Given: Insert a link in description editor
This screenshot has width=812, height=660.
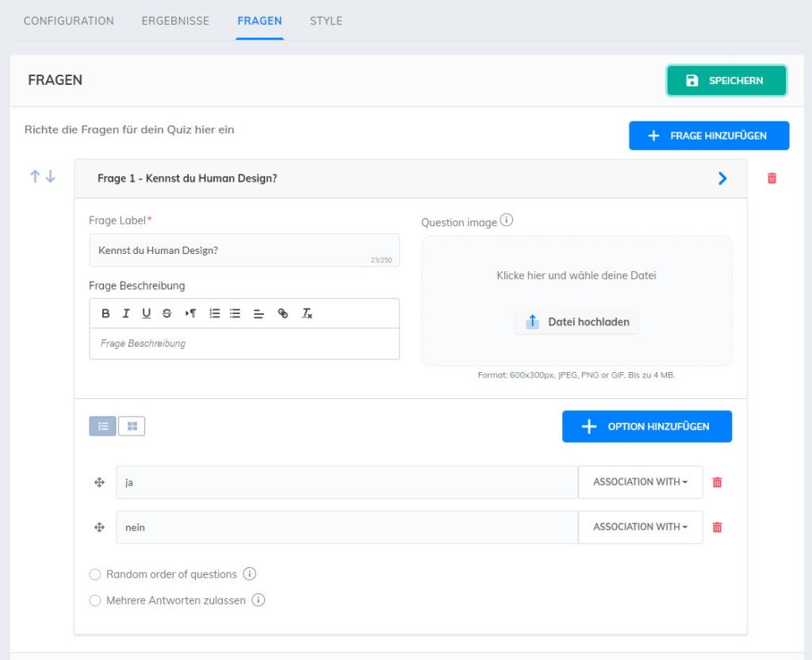Looking at the screenshot, I should click(283, 313).
